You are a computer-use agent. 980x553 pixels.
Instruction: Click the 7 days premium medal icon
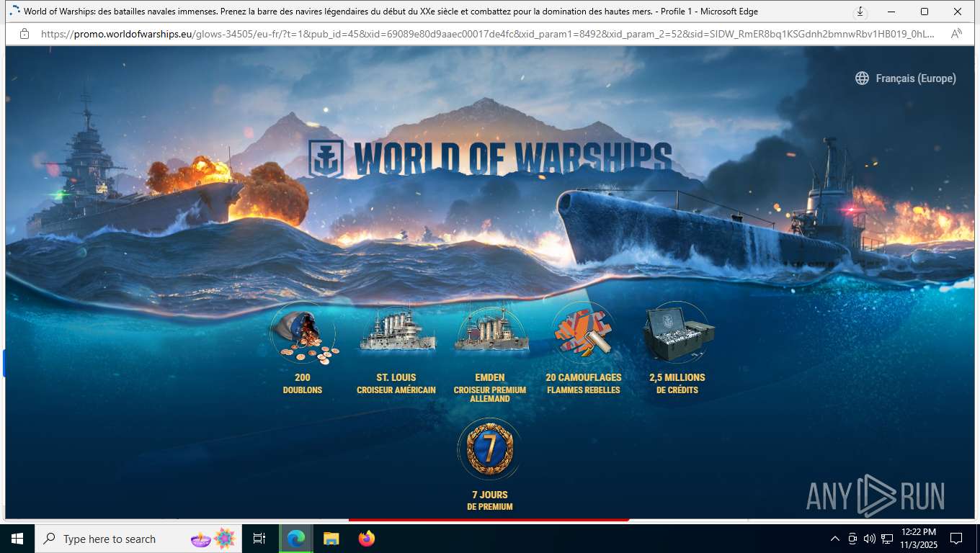pyautogui.click(x=490, y=450)
